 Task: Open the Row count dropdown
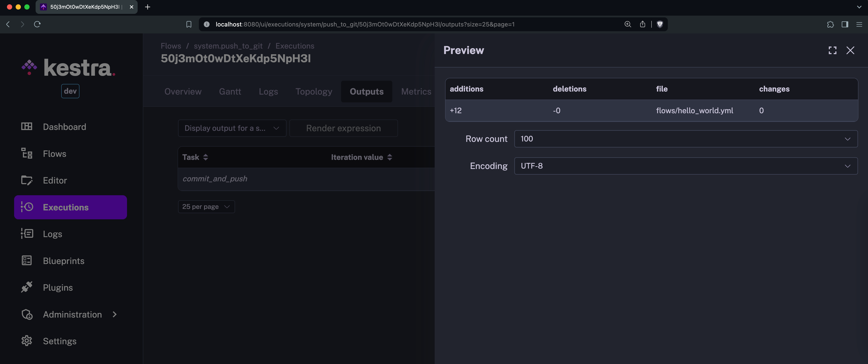685,139
